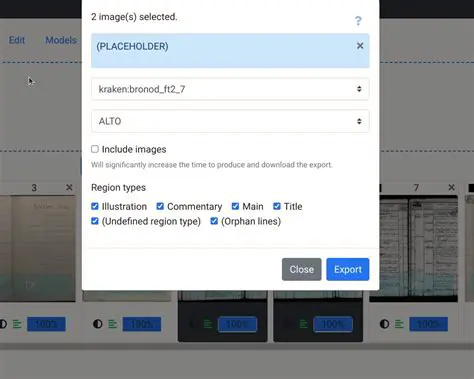The image size is (474, 379).
Task: Toggle the (Orphan lines) checkbox
Action: [214, 221]
